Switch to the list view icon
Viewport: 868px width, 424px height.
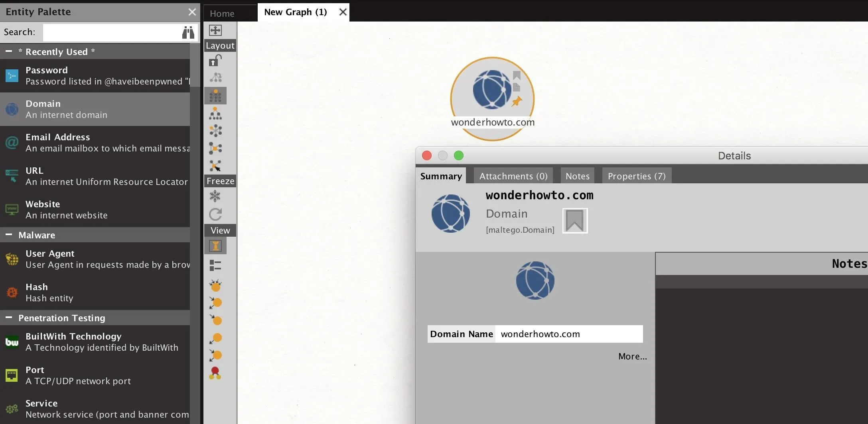point(215,265)
